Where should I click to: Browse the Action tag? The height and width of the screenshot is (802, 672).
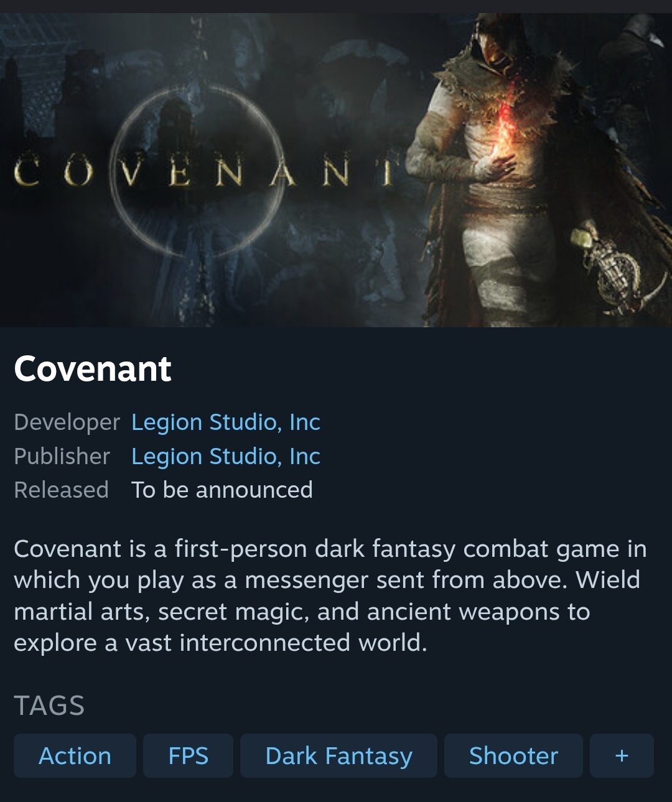[x=75, y=756]
